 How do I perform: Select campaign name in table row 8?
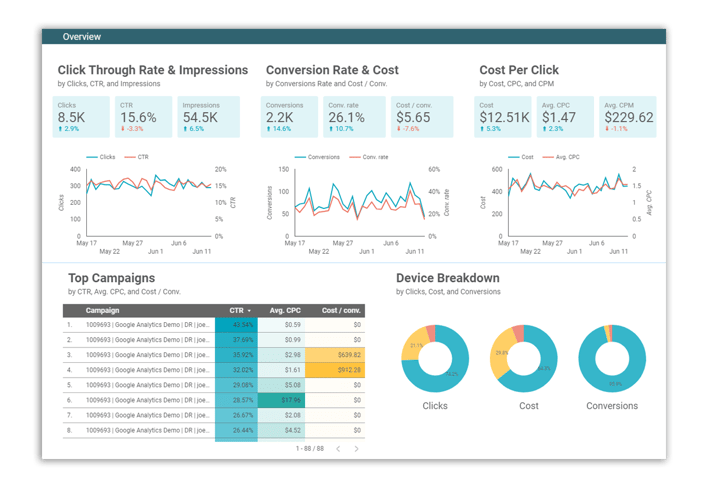click(148, 431)
